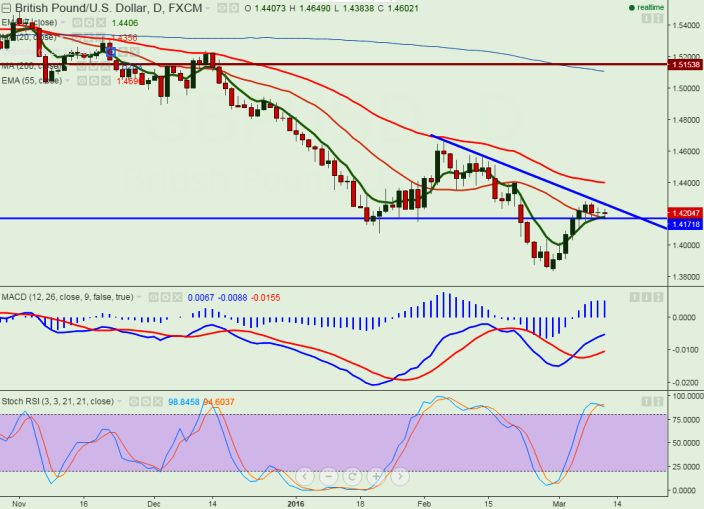This screenshot has height=509, width=704.
Task: Maximize the MACD pane
Action: point(658,297)
